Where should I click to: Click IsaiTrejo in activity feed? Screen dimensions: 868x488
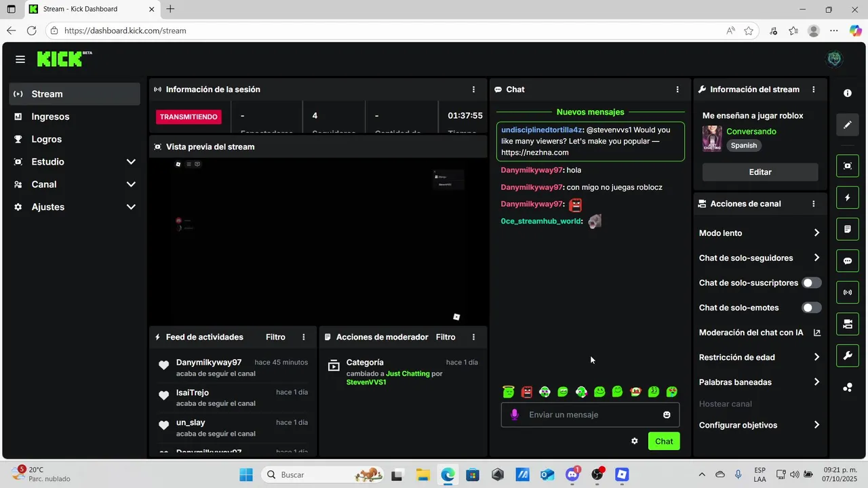tap(193, 392)
